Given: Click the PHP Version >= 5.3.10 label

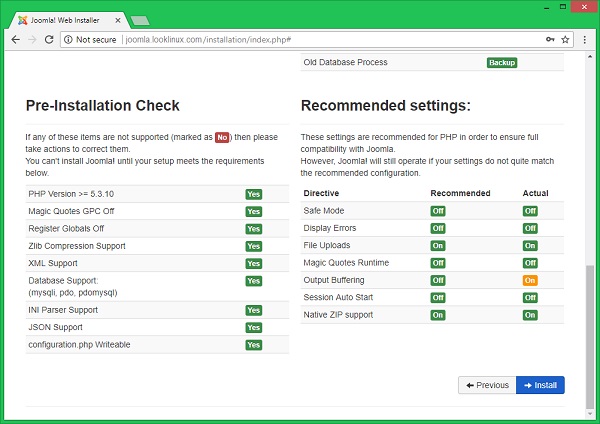Looking at the screenshot, I should click(x=71, y=194).
